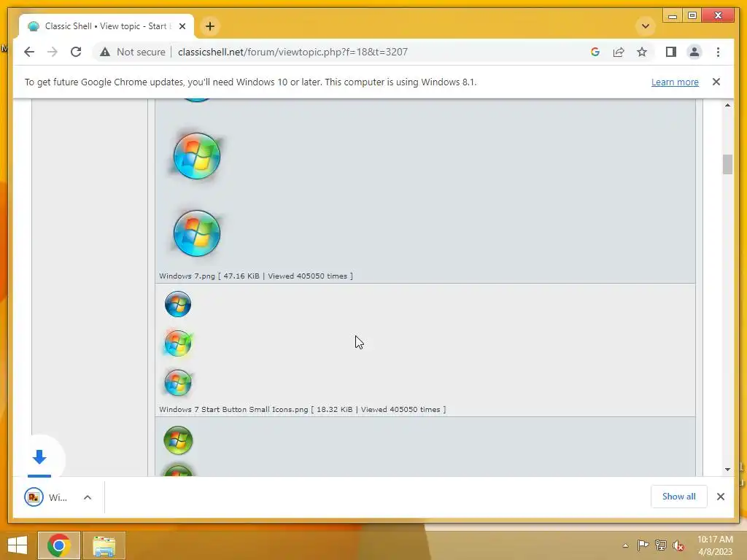Click the page scrollbar thumb

[727, 164]
